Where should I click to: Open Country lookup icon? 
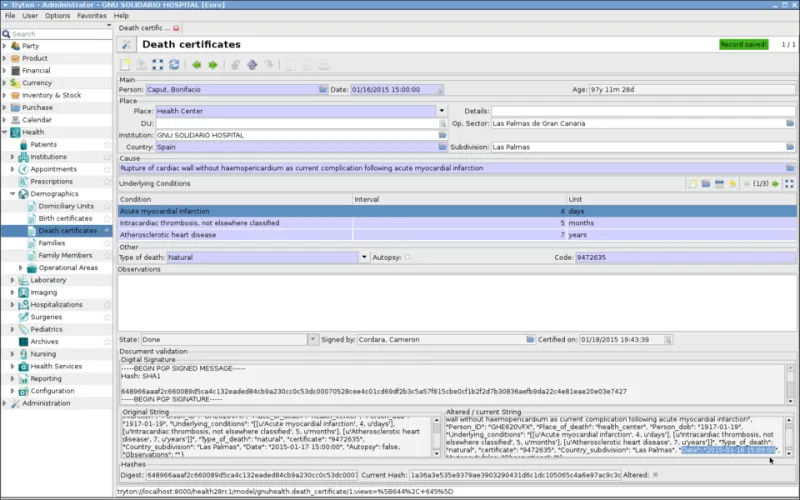click(442, 147)
